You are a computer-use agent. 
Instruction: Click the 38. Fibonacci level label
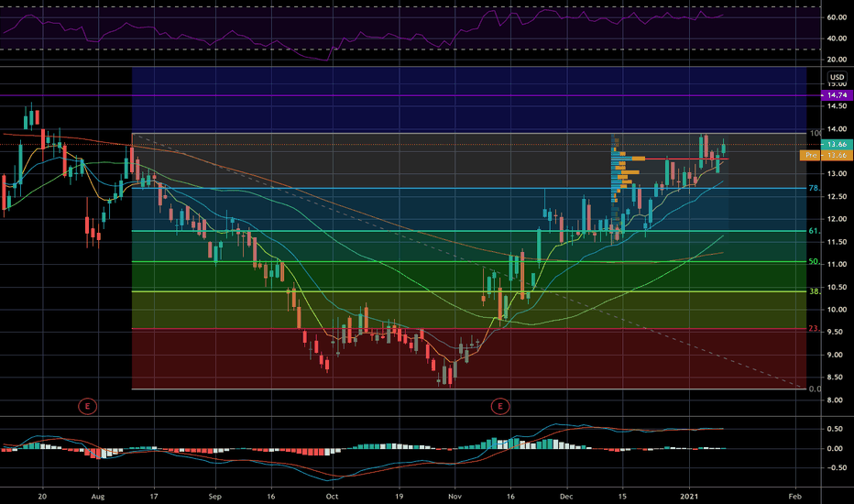[815, 291]
